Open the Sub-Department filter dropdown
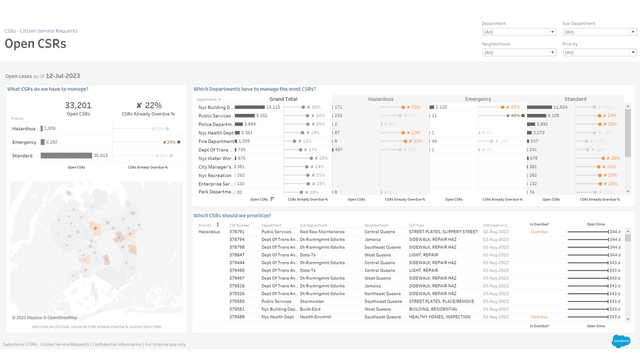This screenshot has width=640, height=363. click(x=600, y=32)
